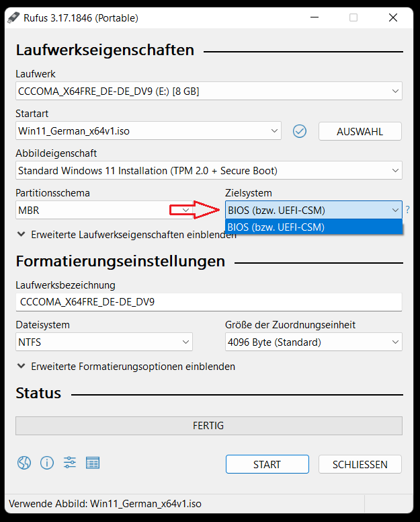
Task: Open the language globe icon
Action: [x=24, y=463]
